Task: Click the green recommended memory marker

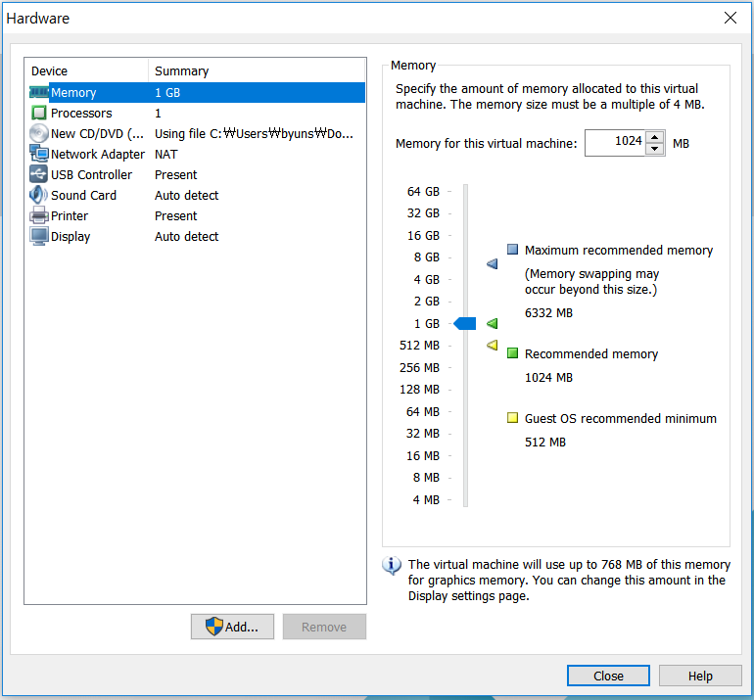Action: tap(492, 323)
